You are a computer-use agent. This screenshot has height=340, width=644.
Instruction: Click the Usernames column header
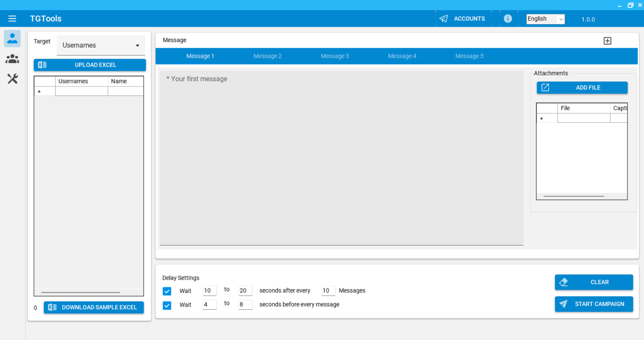tap(81, 81)
